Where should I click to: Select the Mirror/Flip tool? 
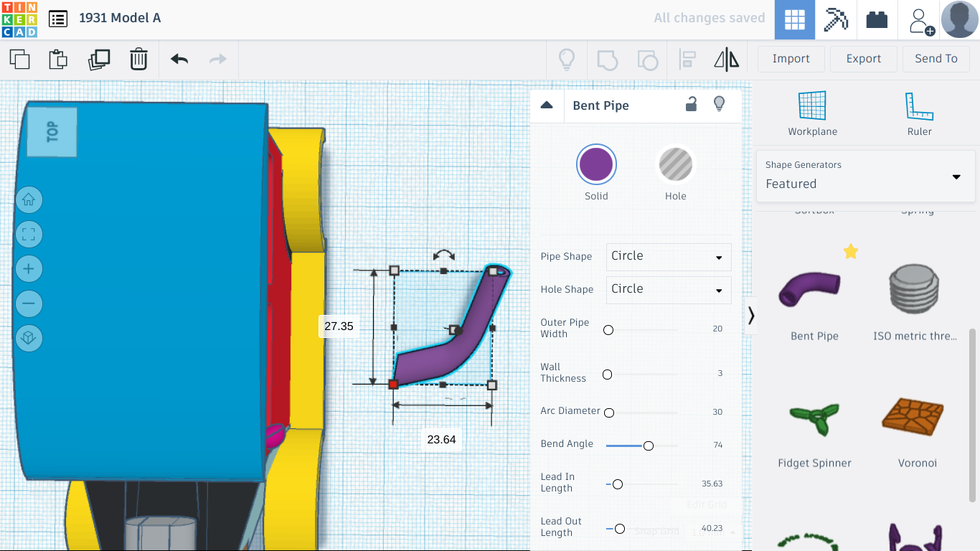click(x=726, y=59)
